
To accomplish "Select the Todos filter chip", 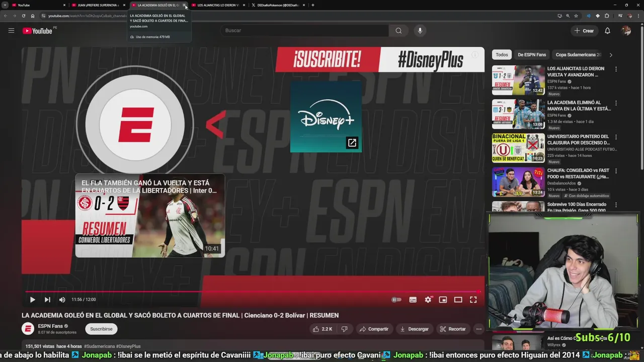I will click(x=502, y=55).
